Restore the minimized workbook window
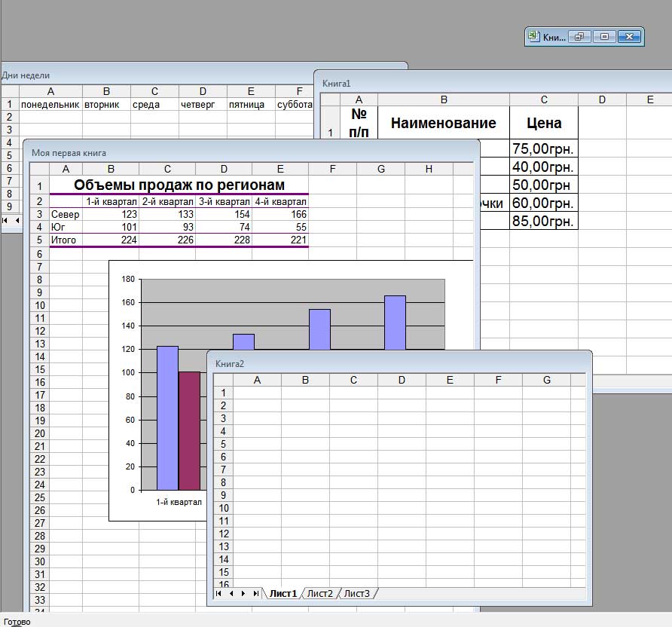Screen dimensions: 672x627 click(580, 36)
